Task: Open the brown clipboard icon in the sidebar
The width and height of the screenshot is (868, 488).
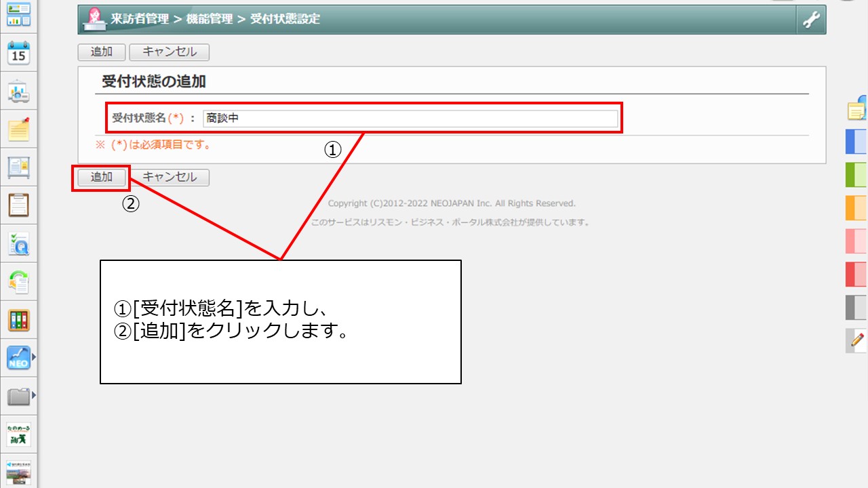Action: point(18,205)
